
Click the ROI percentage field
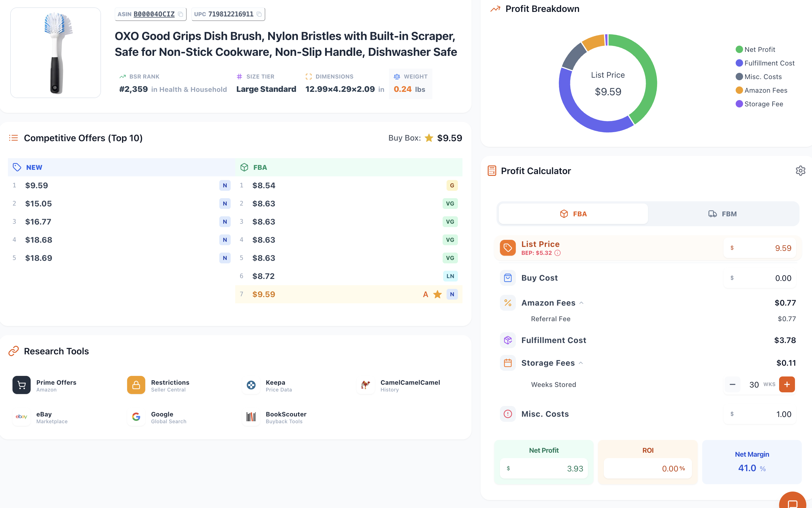[x=647, y=468]
